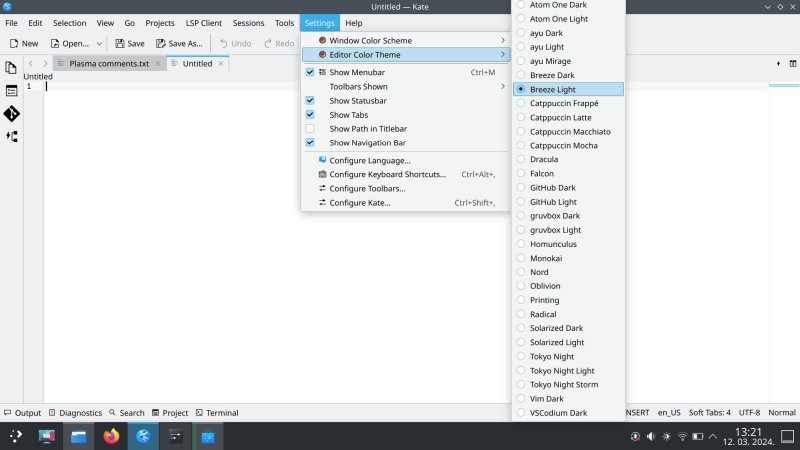This screenshot has height=450, width=800.
Task: Click the Save toolbar icon
Action: 130,43
